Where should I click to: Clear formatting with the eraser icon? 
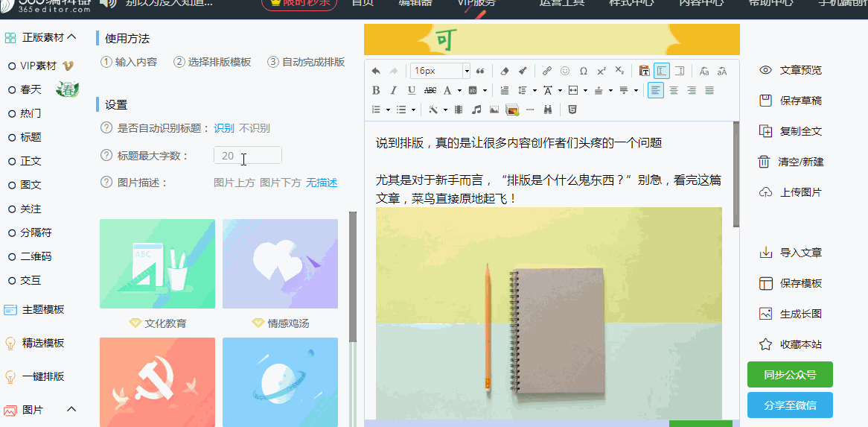point(504,71)
